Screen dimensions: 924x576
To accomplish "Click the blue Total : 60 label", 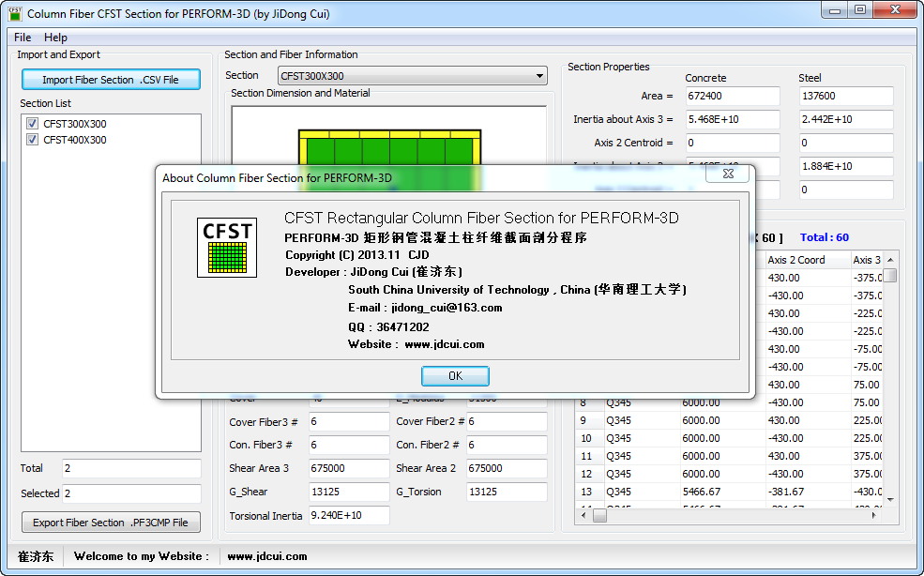I will tap(825, 237).
